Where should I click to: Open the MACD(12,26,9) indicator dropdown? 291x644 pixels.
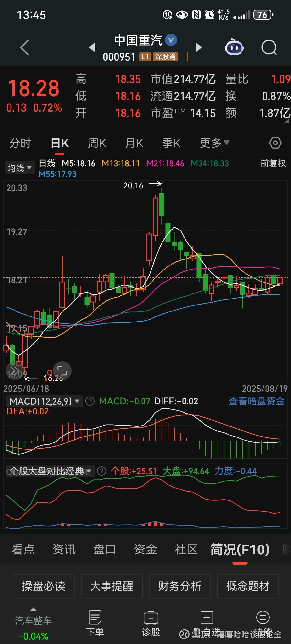(x=45, y=401)
